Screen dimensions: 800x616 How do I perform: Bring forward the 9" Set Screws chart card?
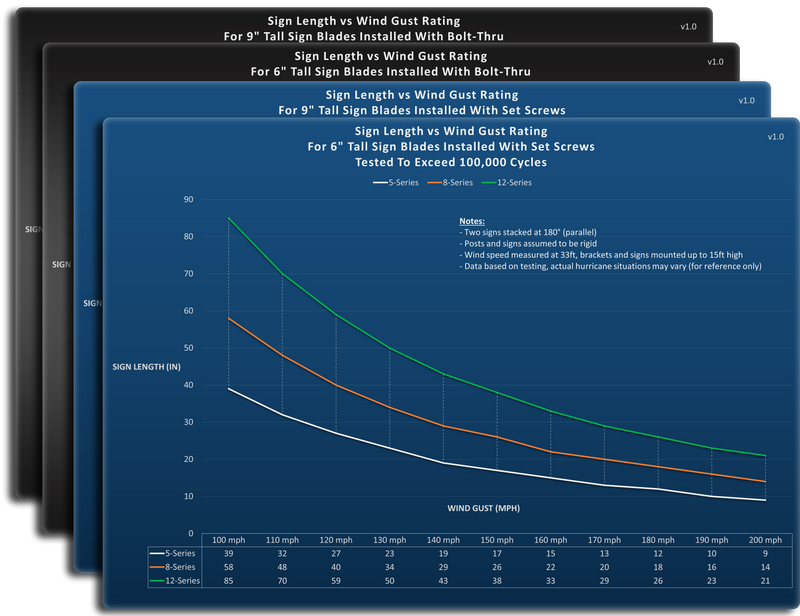click(x=422, y=102)
